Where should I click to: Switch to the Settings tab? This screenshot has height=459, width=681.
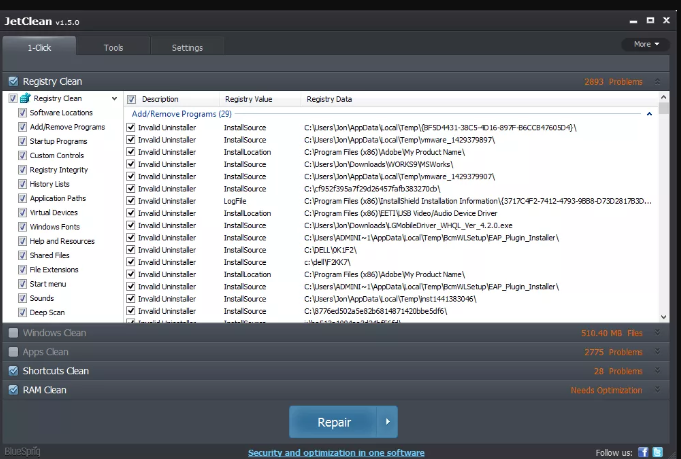coord(187,47)
